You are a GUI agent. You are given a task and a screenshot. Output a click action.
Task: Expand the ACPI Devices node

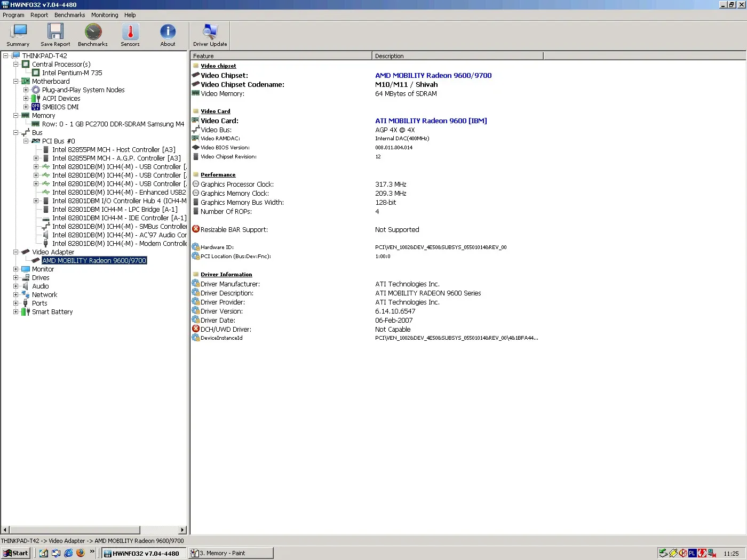(26, 98)
